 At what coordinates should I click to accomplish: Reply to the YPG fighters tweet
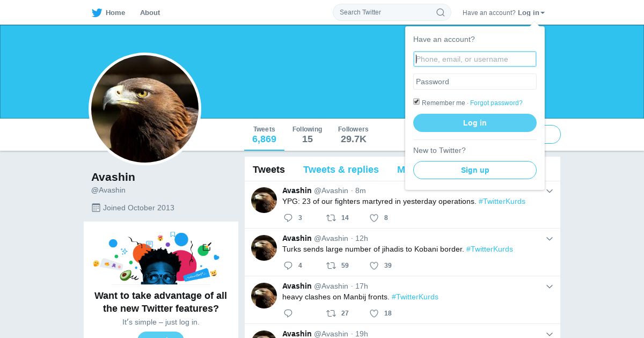(288, 218)
